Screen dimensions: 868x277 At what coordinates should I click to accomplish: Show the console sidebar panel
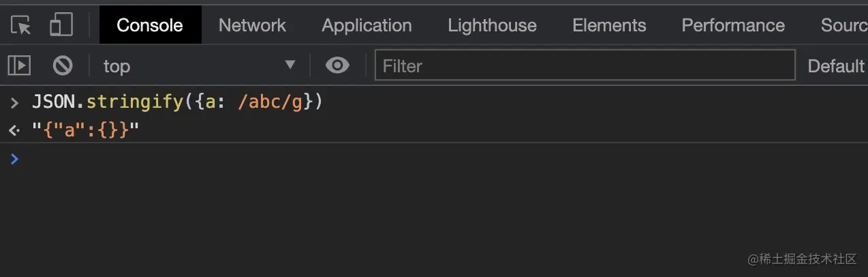point(19,65)
